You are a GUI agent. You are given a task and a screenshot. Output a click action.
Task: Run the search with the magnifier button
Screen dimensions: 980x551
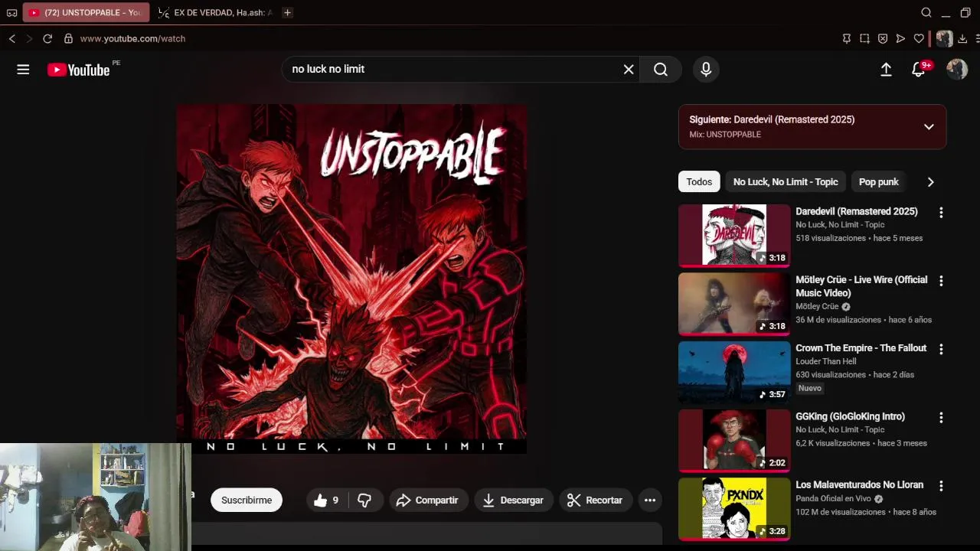661,70
